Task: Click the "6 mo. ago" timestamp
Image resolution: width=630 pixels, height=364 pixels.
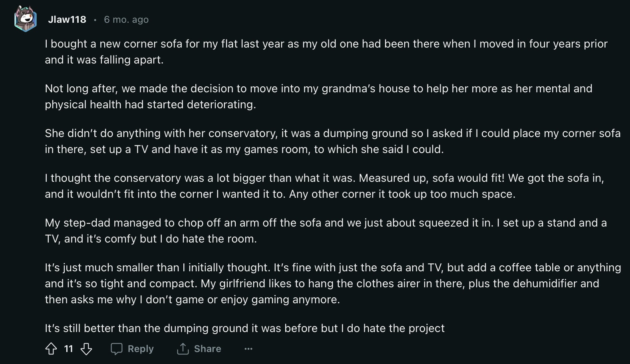Action: (x=126, y=20)
